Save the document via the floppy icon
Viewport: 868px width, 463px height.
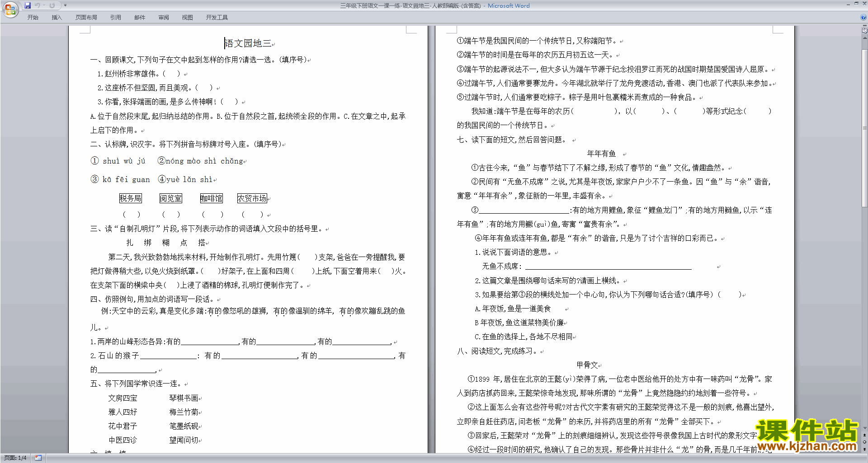click(x=28, y=5)
